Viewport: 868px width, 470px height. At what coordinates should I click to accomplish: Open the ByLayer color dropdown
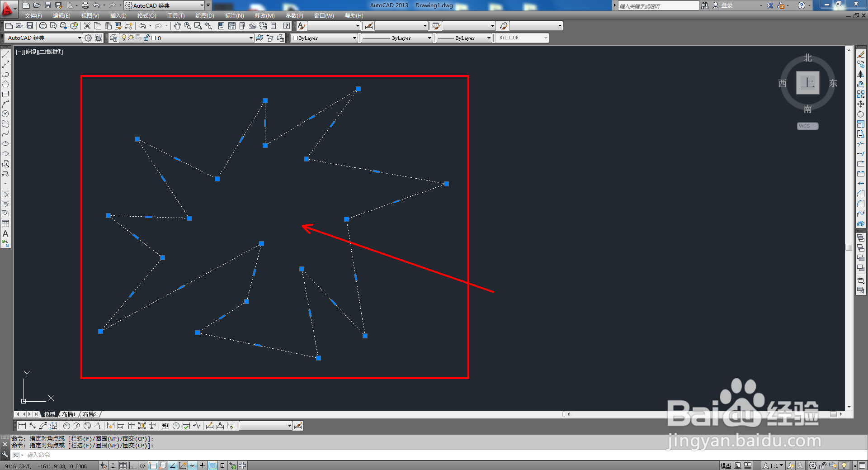[x=324, y=38]
